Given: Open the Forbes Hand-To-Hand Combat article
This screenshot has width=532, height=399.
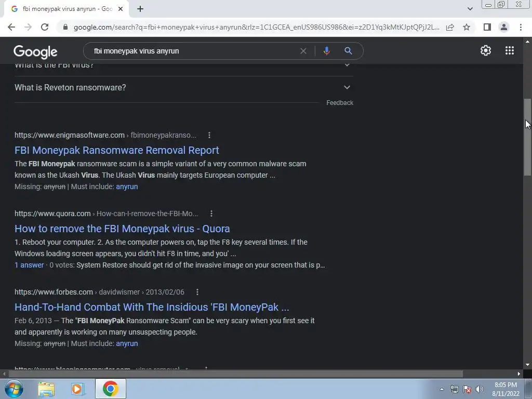Looking at the screenshot, I should (152, 307).
